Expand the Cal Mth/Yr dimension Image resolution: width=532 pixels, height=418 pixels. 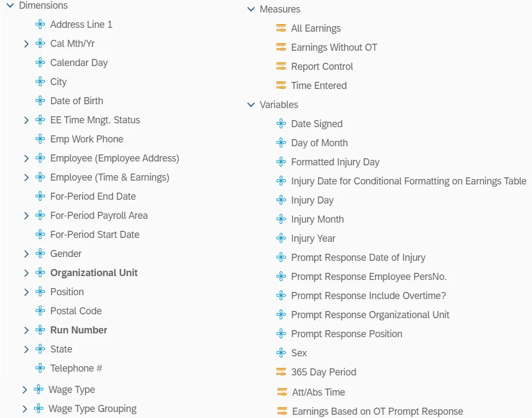pyautogui.click(x=26, y=44)
